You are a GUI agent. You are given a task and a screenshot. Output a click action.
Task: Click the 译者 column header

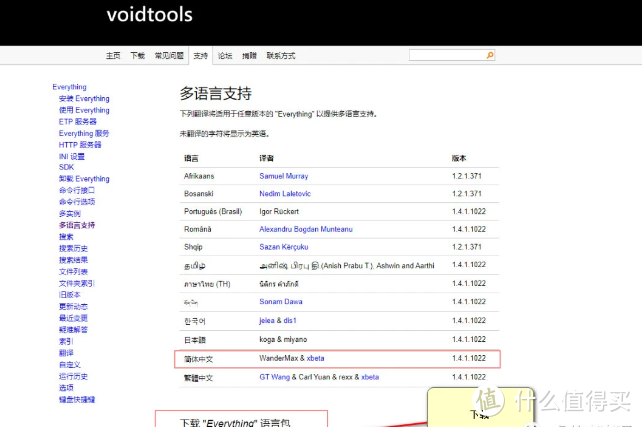[267, 158]
